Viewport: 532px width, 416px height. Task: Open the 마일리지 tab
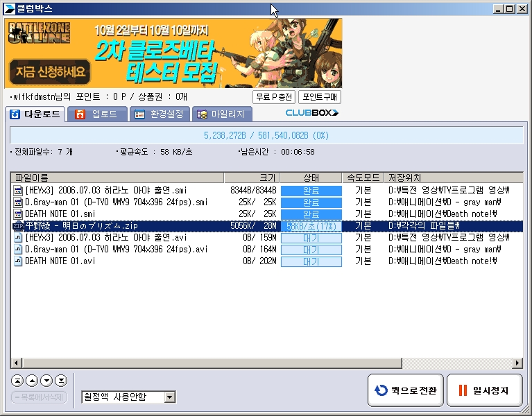click(222, 114)
